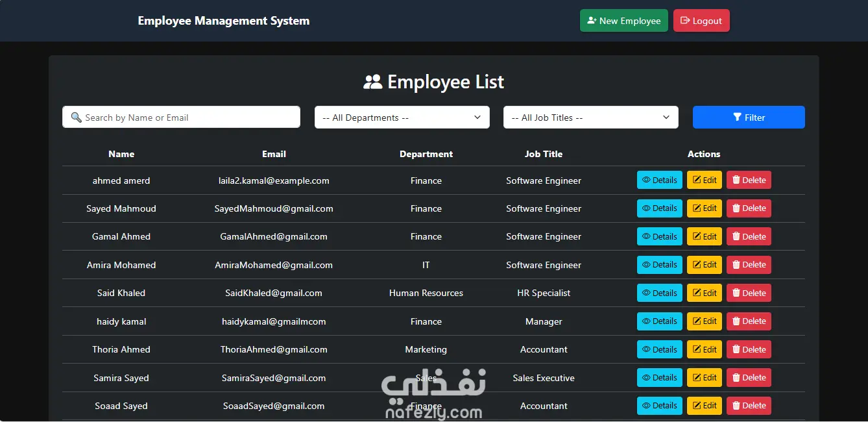Viewport: 868px width, 422px height.
Task: Delete the Samira Sayed record
Action: click(x=749, y=378)
